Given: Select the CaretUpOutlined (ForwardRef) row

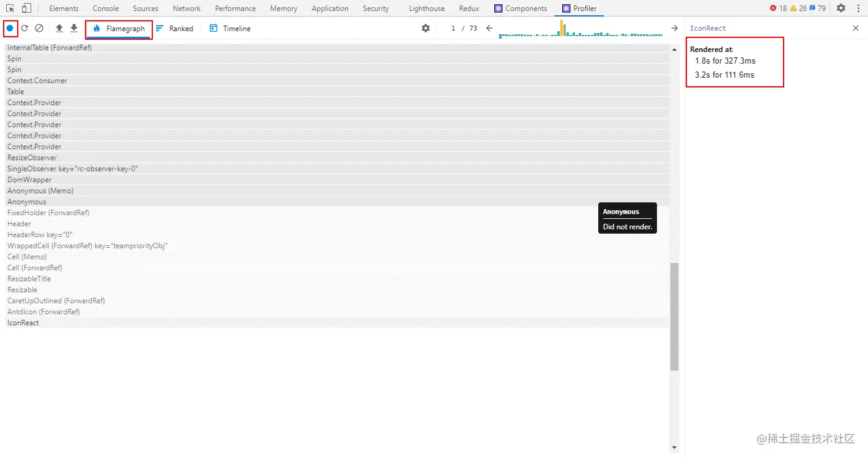Looking at the screenshot, I should 337,301.
